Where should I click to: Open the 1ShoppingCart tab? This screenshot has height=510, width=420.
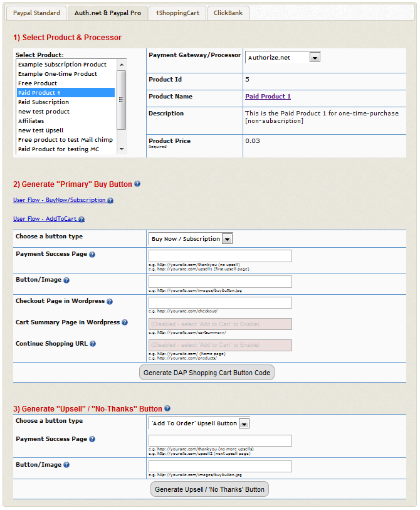pos(177,13)
